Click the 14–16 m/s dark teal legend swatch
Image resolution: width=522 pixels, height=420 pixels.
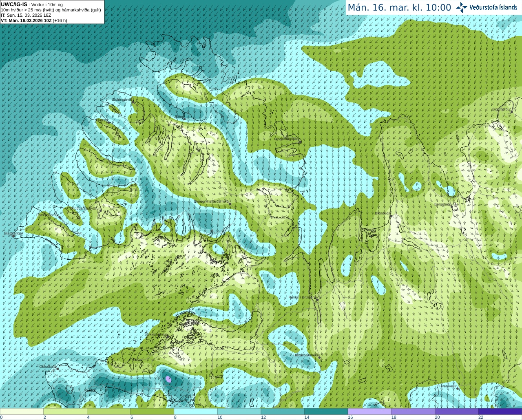click(326, 411)
